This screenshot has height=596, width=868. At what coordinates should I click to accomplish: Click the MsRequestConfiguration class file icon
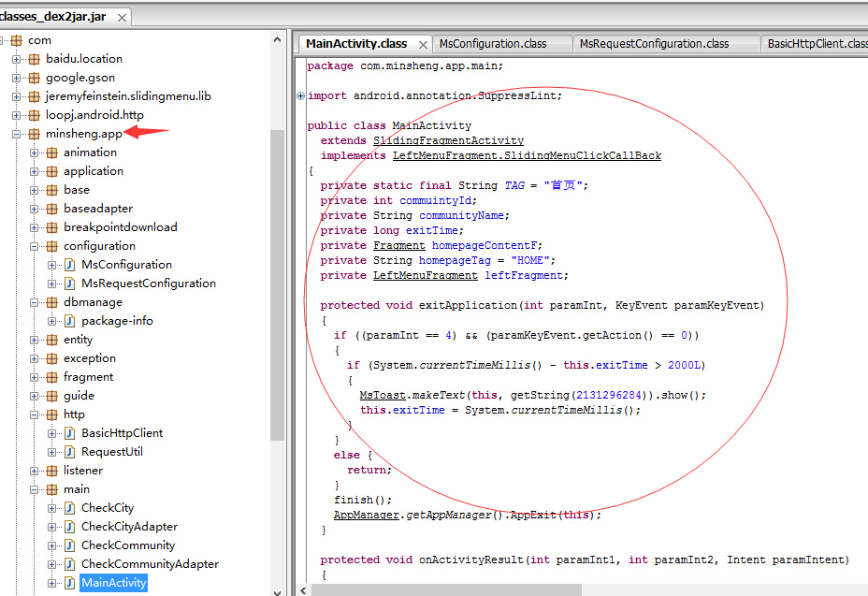point(70,284)
